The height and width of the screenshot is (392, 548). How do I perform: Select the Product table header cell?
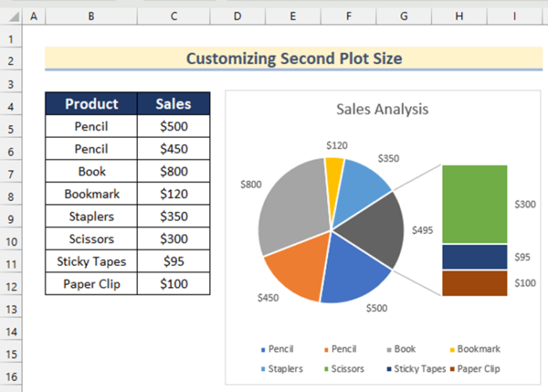pyautogui.click(x=92, y=104)
